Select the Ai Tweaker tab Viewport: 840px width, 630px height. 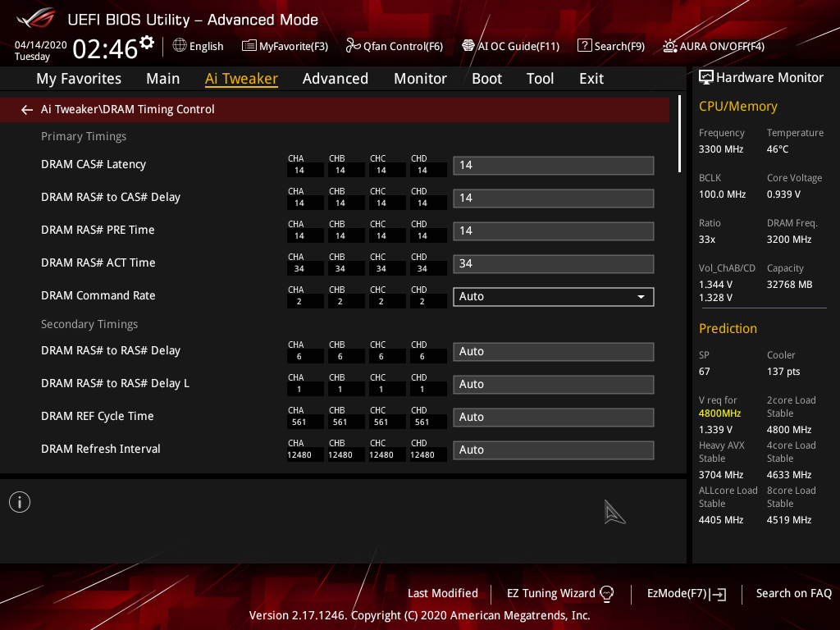tap(241, 79)
